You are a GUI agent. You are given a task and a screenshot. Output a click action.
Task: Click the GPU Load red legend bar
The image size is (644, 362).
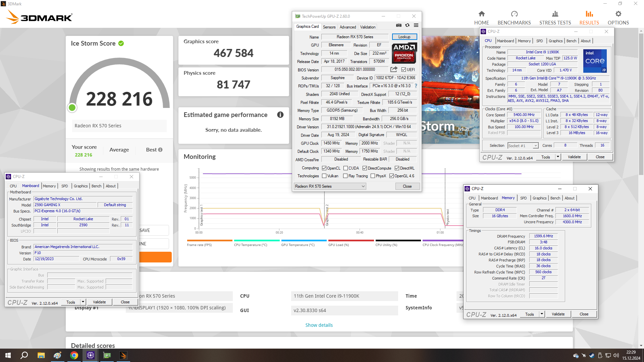tap(351, 240)
